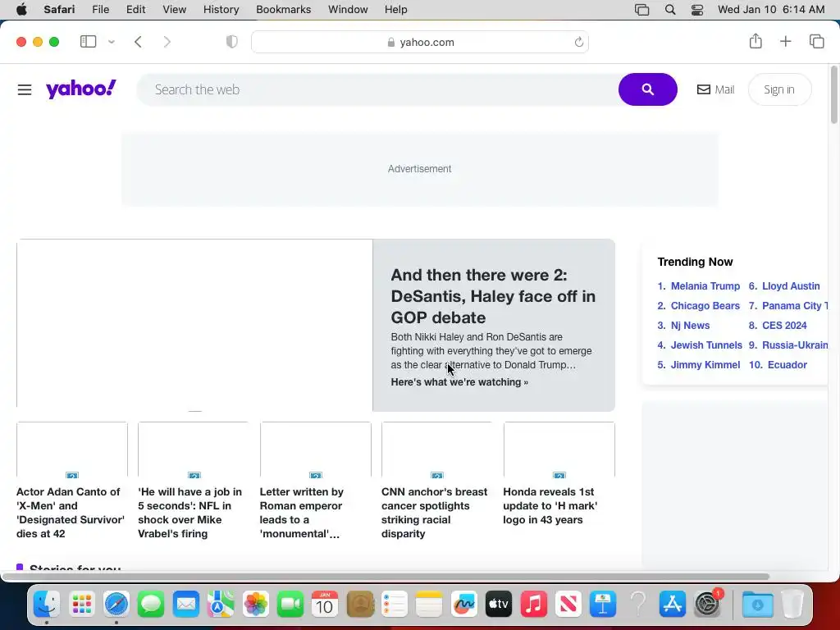
Task: Open the Bookmarks menu
Action: [283, 9]
